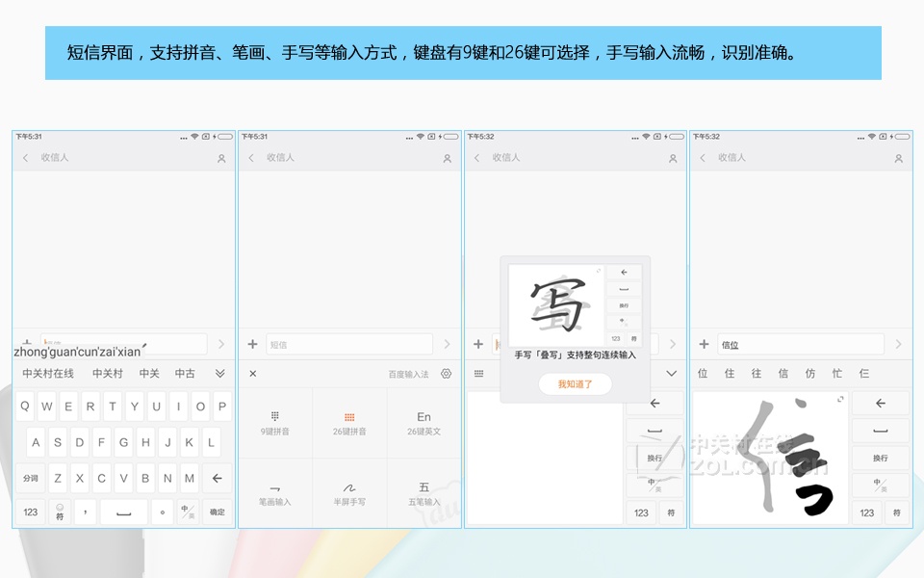Select the 9键拼音 nine-key pinyin icon
The image size is (924, 578).
[x=275, y=419]
